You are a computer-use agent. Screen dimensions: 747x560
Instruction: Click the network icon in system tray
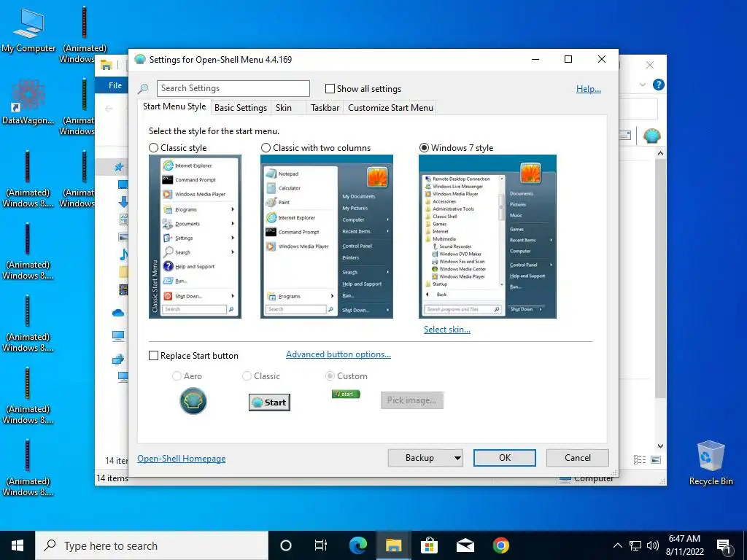(x=635, y=545)
